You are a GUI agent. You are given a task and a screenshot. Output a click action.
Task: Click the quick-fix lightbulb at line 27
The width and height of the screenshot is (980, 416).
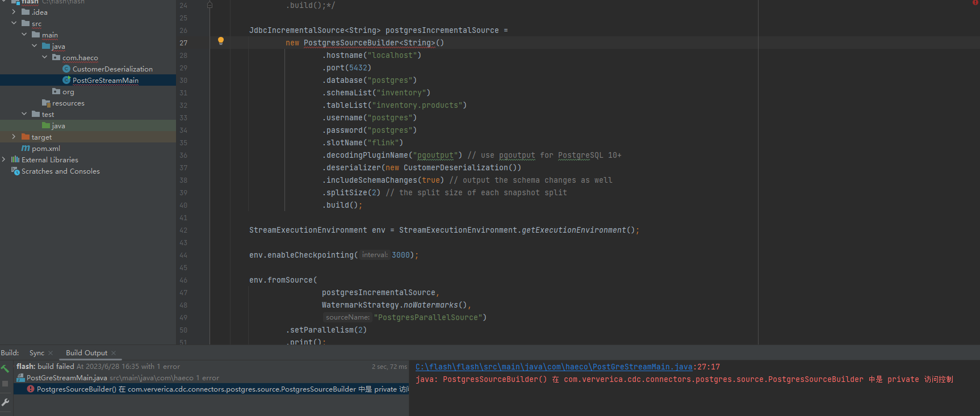pyautogui.click(x=221, y=40)
